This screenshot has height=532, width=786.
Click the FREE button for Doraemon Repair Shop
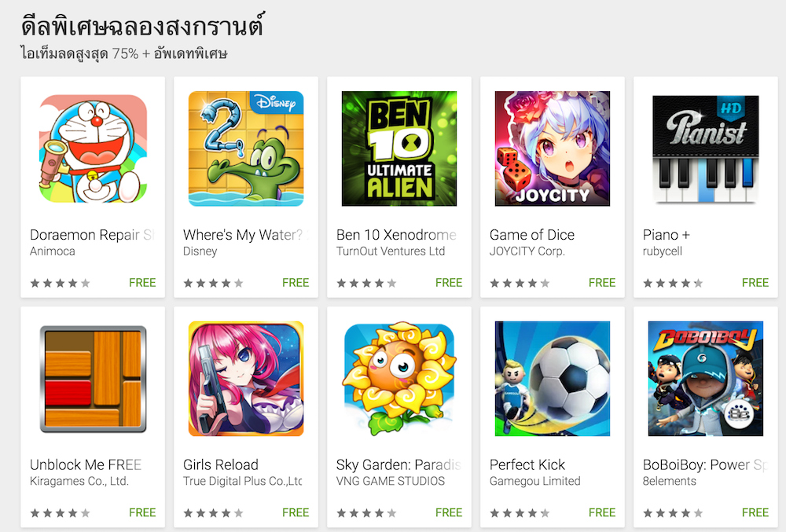142,283
